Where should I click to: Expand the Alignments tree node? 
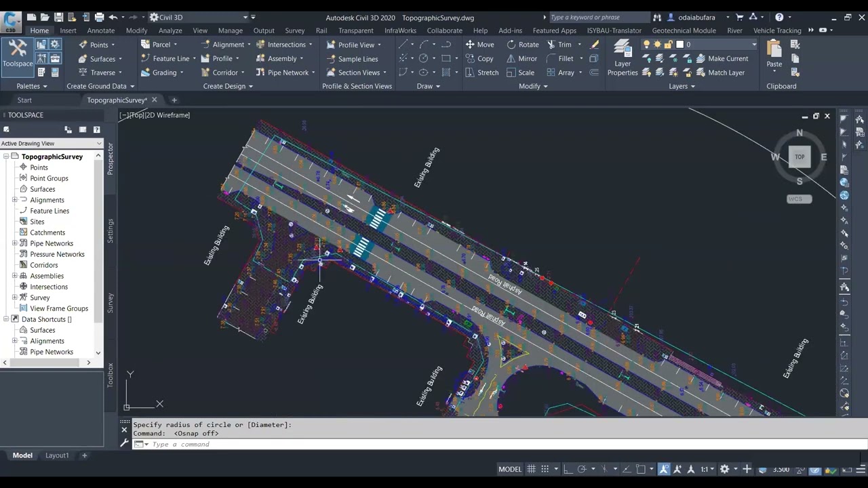tap(15, 200)
